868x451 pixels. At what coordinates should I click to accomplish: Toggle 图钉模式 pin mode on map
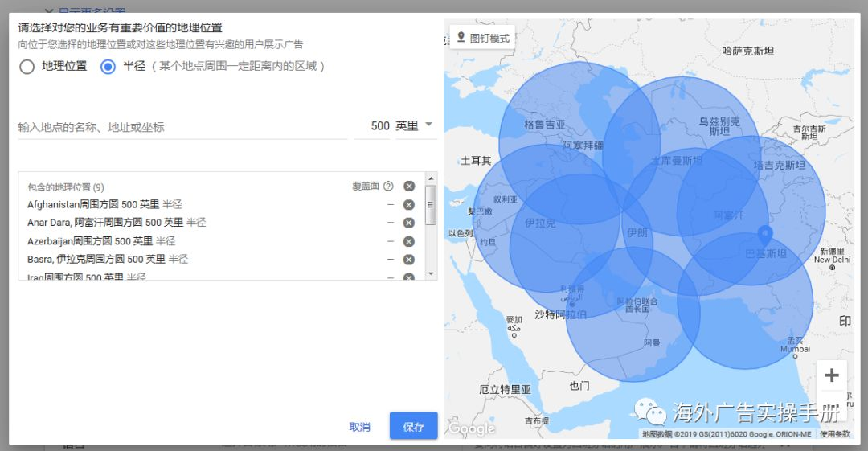coord(482,38)
